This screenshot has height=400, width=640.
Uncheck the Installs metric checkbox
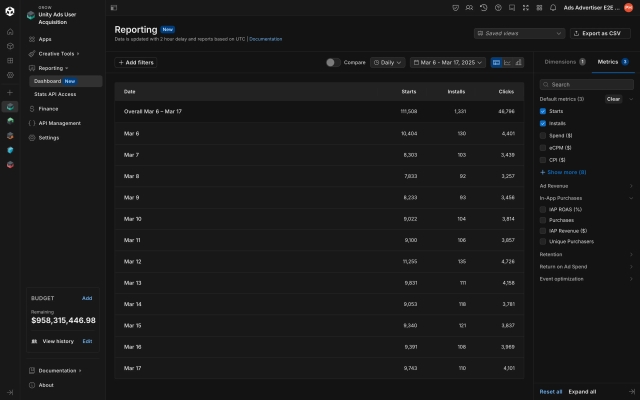[x=543, y=123]
